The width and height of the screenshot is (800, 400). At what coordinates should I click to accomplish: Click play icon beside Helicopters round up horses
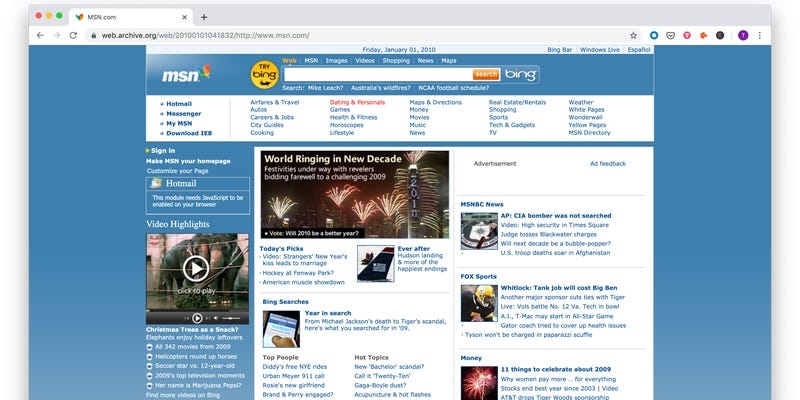(149, 357)
